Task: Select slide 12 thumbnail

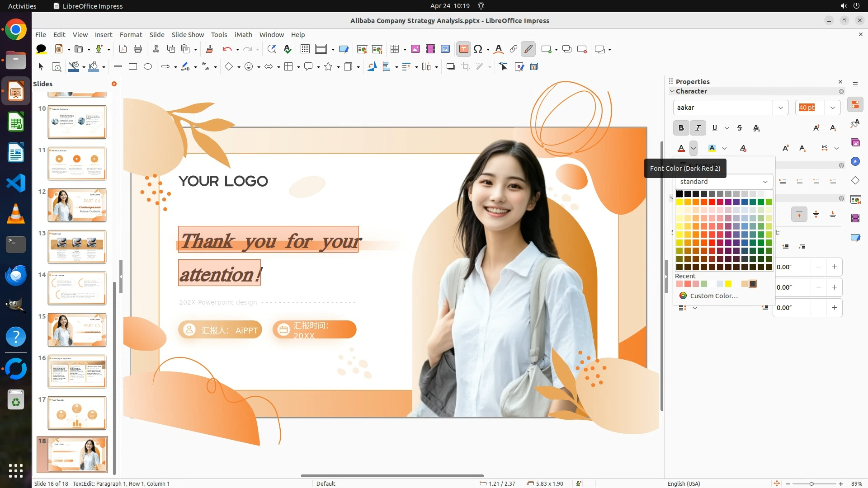Action: click(x=77, y=205)
